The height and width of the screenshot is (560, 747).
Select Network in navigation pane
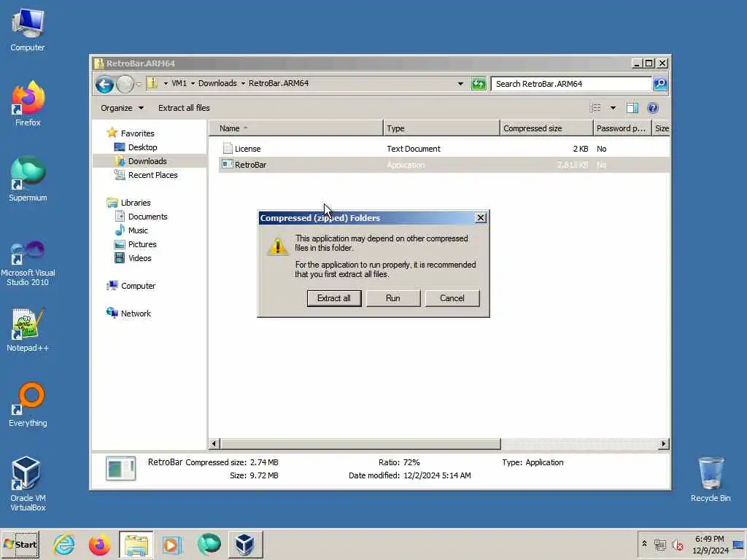click(135, 314)
